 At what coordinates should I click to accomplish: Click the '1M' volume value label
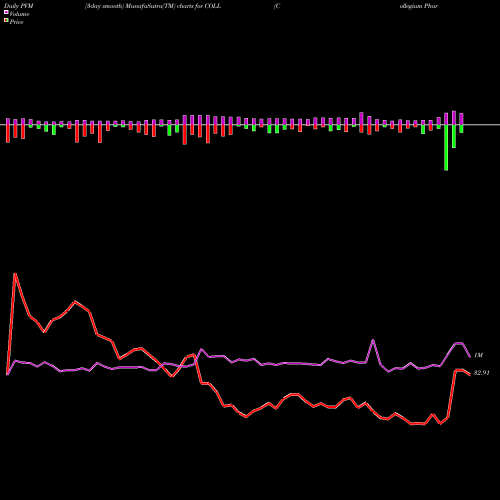point(478,355)
